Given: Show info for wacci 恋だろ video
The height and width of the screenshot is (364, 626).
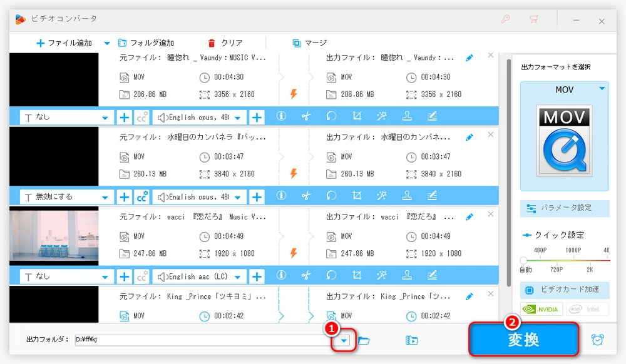Looking at the screenshot, I should coord(282,275).
